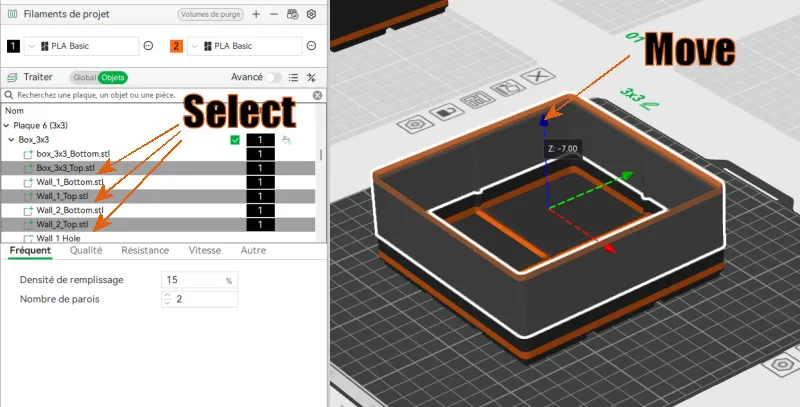Image resolution: width=800 pixels, height=407 pixels.
Task: Change filament for Box_3x3_Top.stl row
Action: click(260, 168)
